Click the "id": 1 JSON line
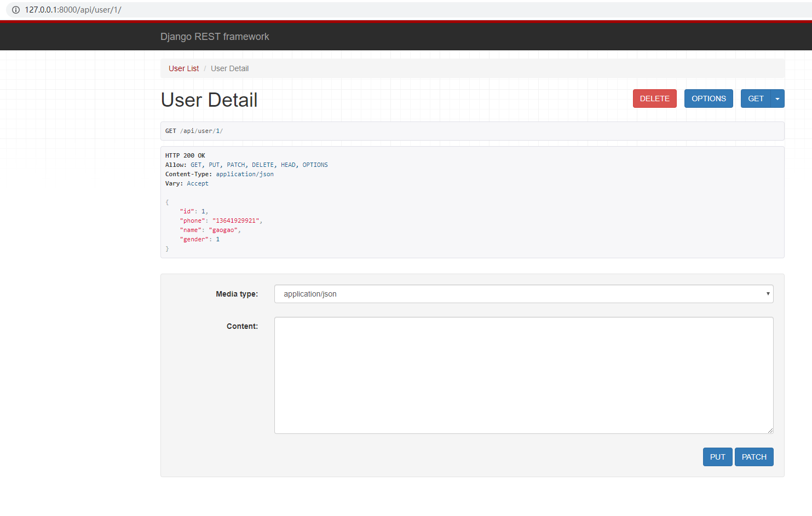Screen dimensions: 812x516 194,211
